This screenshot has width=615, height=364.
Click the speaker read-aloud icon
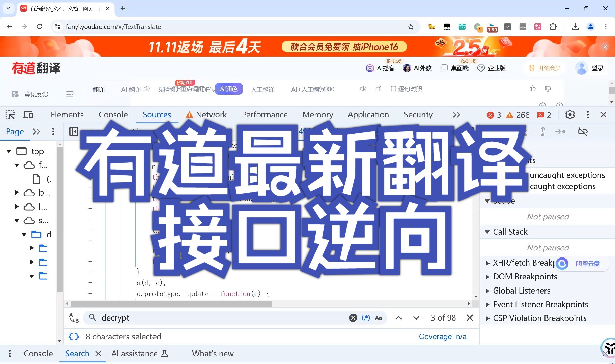point(363,89)
